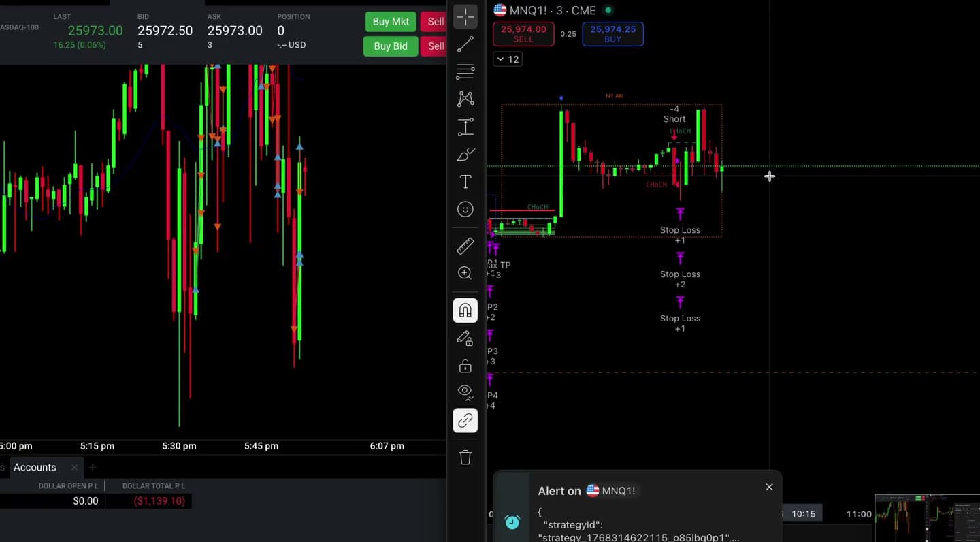
Task: Click the alarm clock alert icon
Action: (x=512, y=522)
